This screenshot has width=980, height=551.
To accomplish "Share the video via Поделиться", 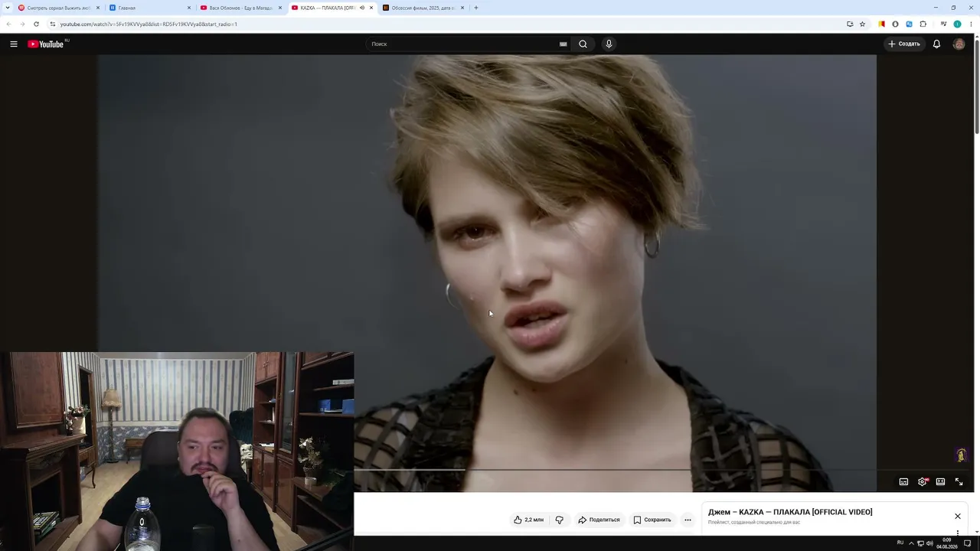I will [x=599, y=520].
